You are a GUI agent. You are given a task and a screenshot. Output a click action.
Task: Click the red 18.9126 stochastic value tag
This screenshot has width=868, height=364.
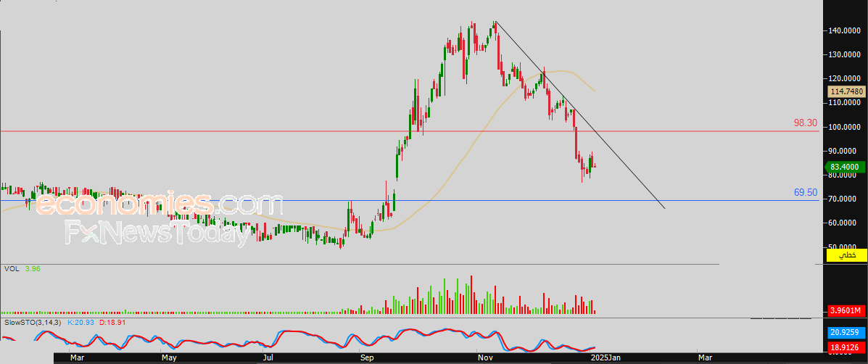[845, 347]
